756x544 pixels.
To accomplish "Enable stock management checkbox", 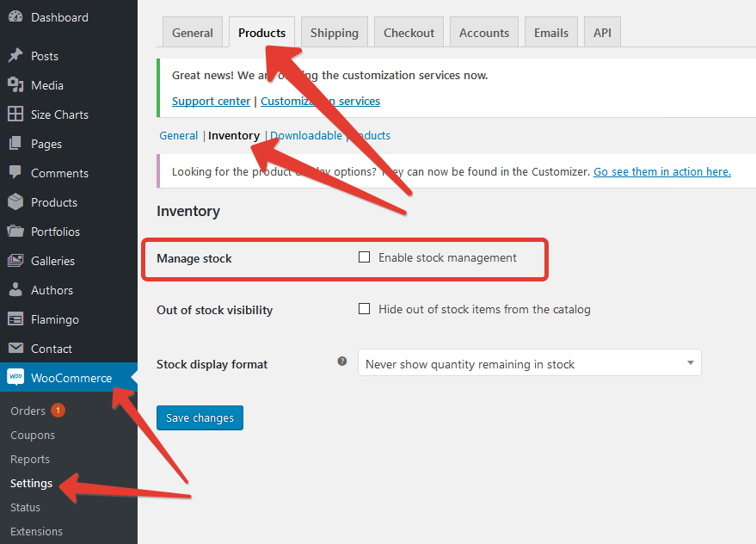I will pos(365,257).
